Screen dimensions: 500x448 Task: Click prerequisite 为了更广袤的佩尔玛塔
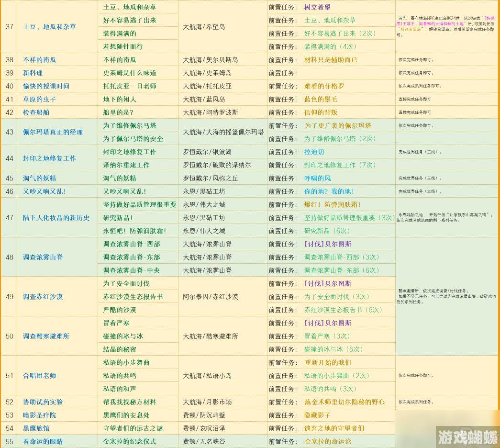click(x=338, y=125)
